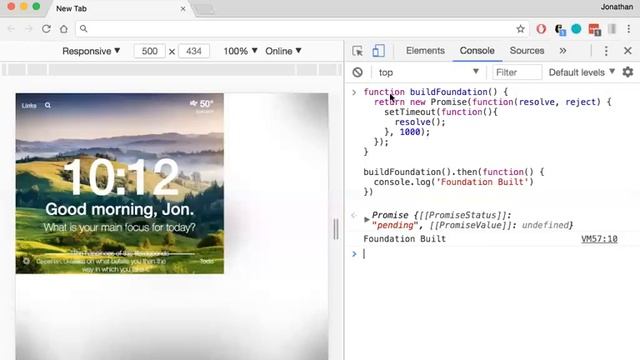Image resolution: width=640 pixels, height=360 pixels.
Task: Click the Good morning, Jon. greeting
Action: click(x=120, y=209)
